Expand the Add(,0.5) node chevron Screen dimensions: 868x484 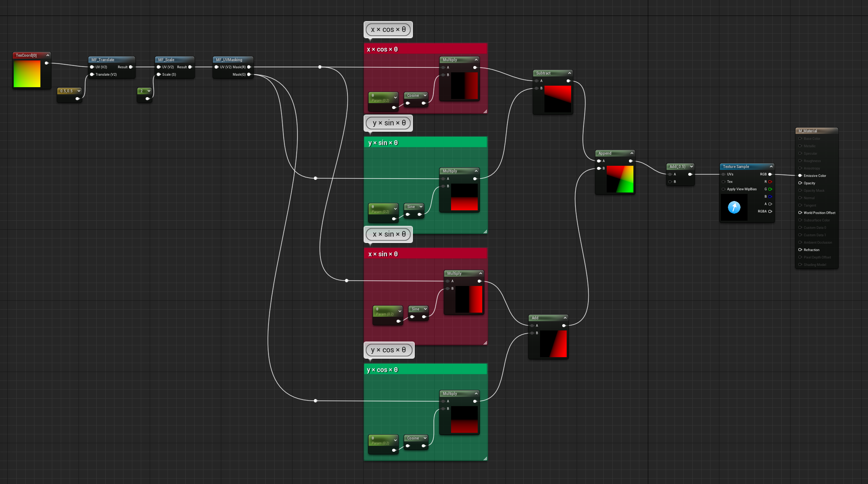[692, 167]
